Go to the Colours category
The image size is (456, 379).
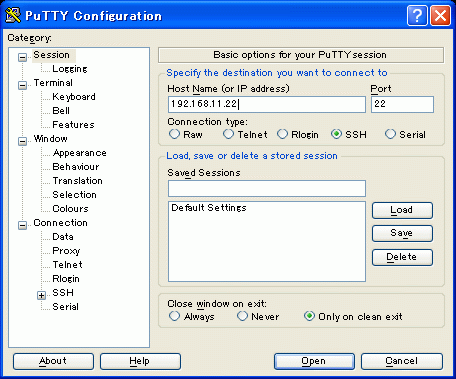click(70, 209)
